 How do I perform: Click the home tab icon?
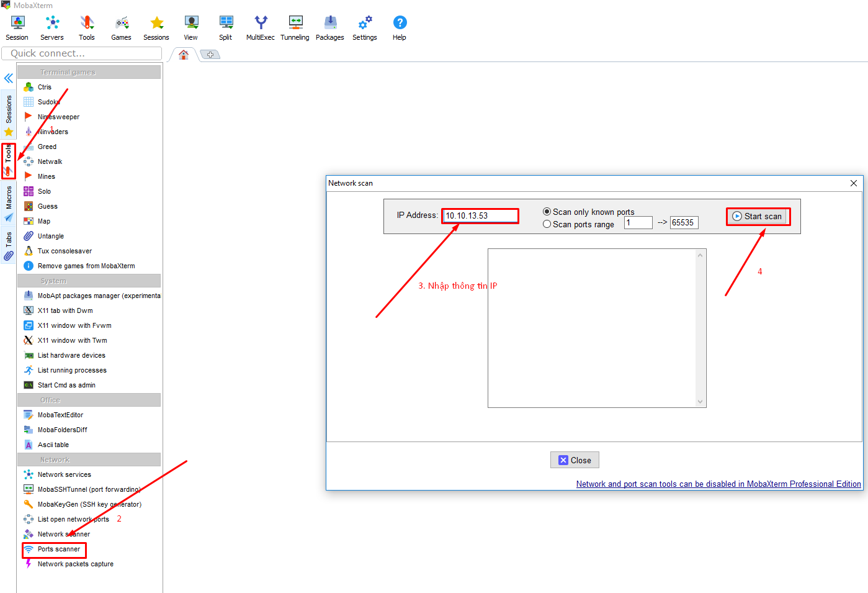pos(184,55)
